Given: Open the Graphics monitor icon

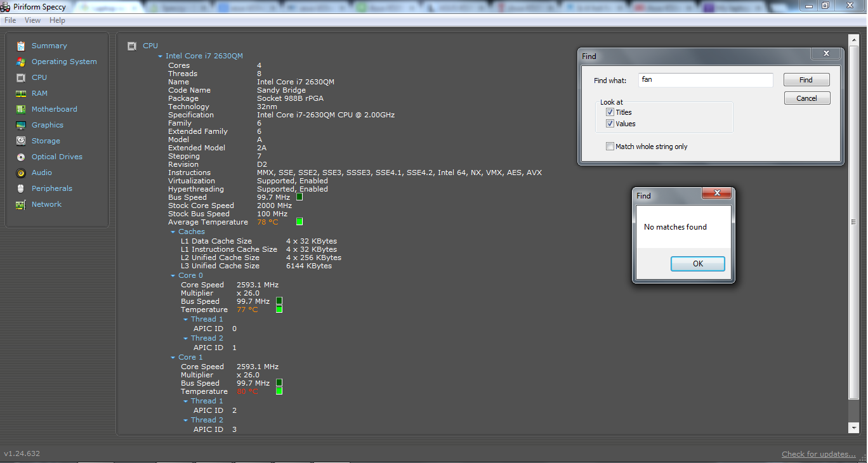Looking at the screenshot, I should (x=21, y=125).
